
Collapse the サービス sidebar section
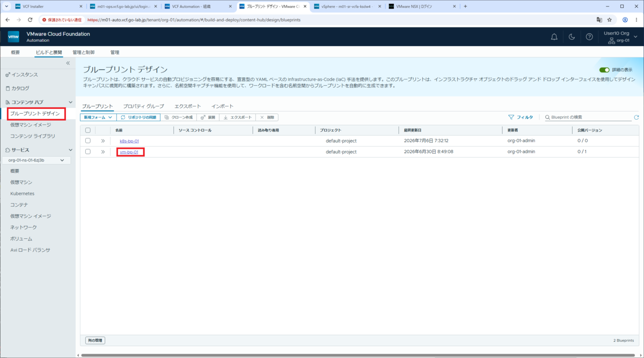coord(70,150)
